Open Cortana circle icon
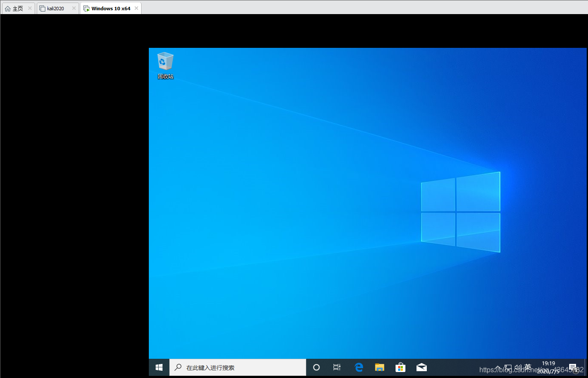 tap(316, 367)
